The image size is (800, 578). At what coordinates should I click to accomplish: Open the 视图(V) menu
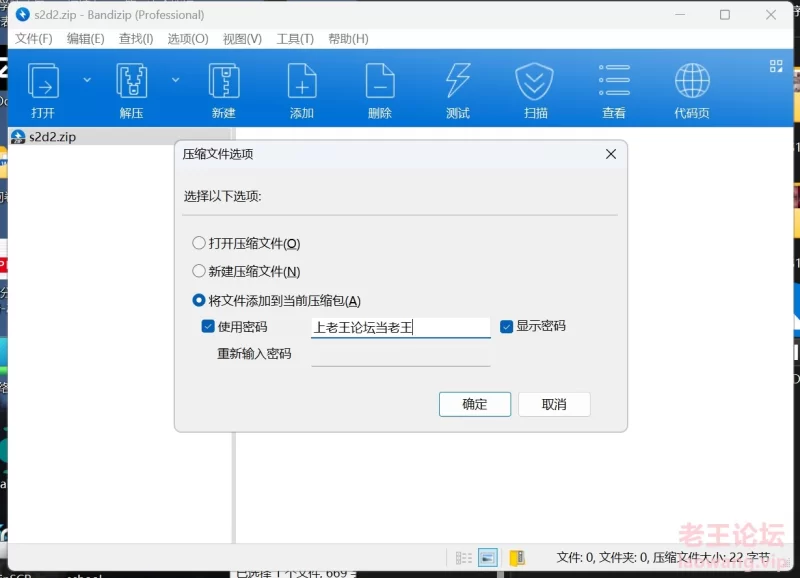coord(242,39)
